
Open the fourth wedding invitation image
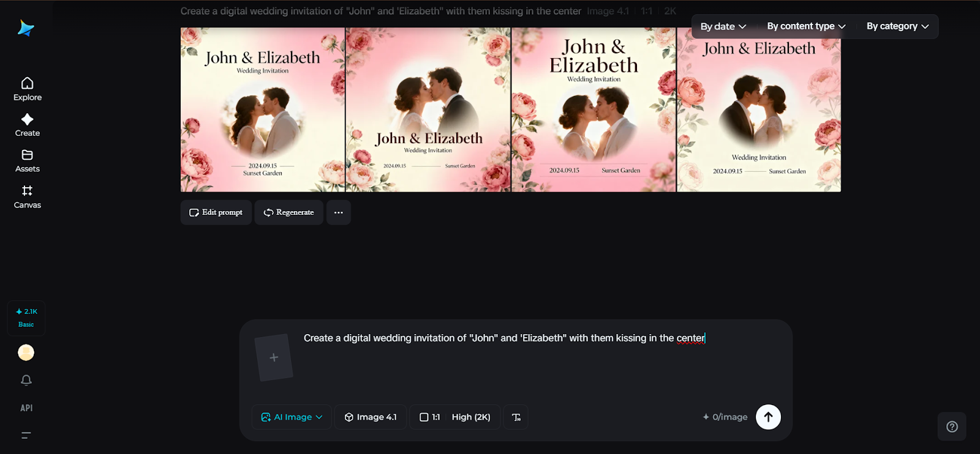pos(759,110)
